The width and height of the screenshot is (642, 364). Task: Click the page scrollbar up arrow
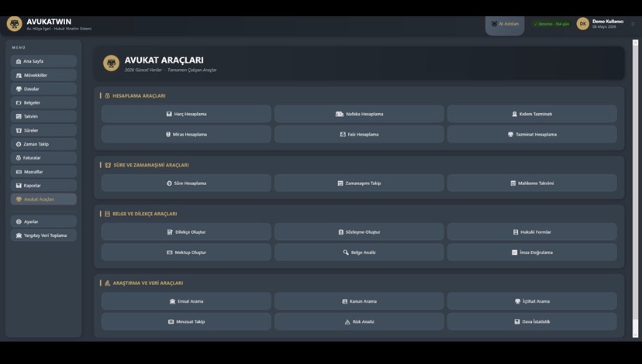click(636, 43)
